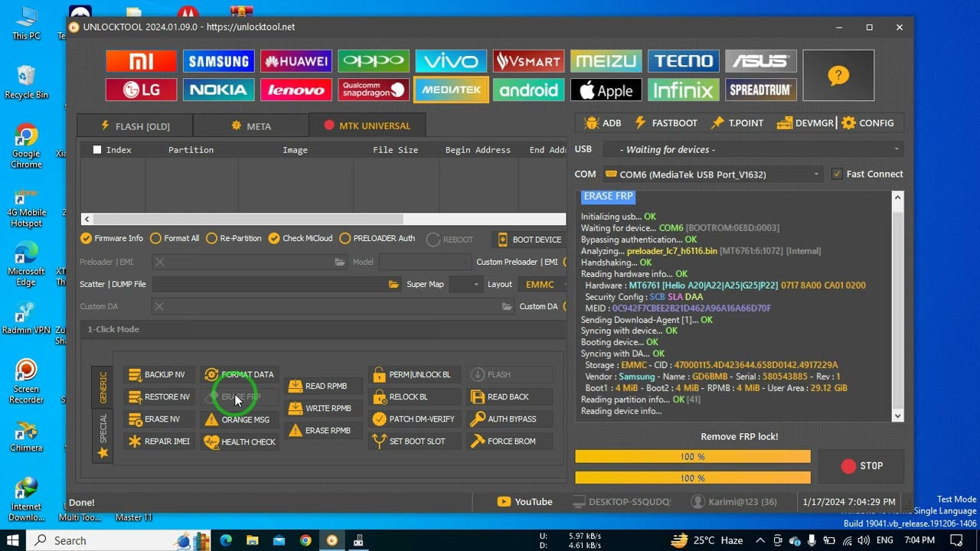The height and width of the screenshot is (551, 980).
Task: Click the upper 100% progress bar
Action: (x=693, y=457)
